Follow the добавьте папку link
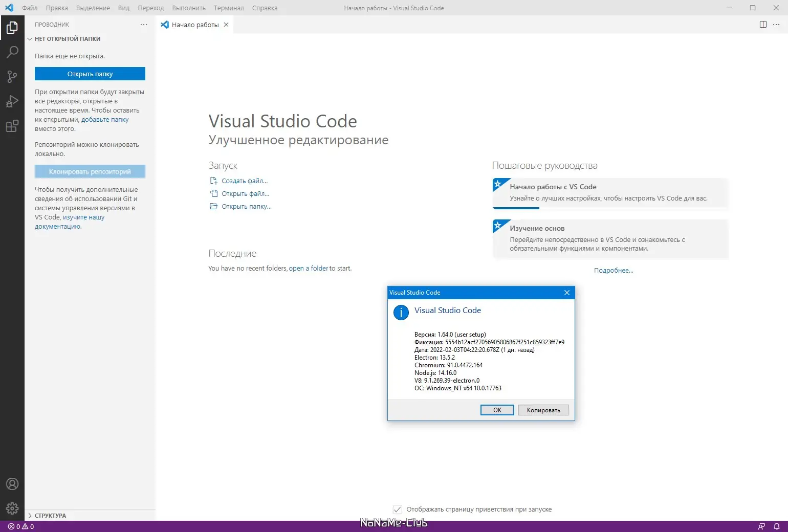 coord(105,120)
